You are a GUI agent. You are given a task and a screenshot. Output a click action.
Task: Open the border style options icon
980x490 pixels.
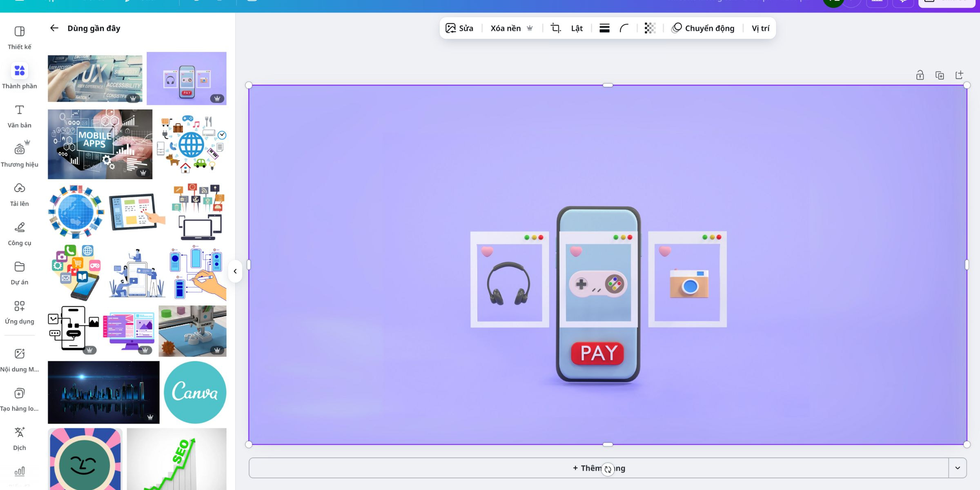[604, 28]
